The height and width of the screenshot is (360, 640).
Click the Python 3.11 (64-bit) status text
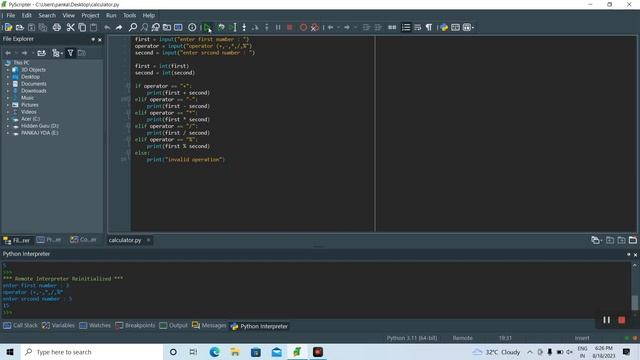pyautogui.click(x=411, y=338)
